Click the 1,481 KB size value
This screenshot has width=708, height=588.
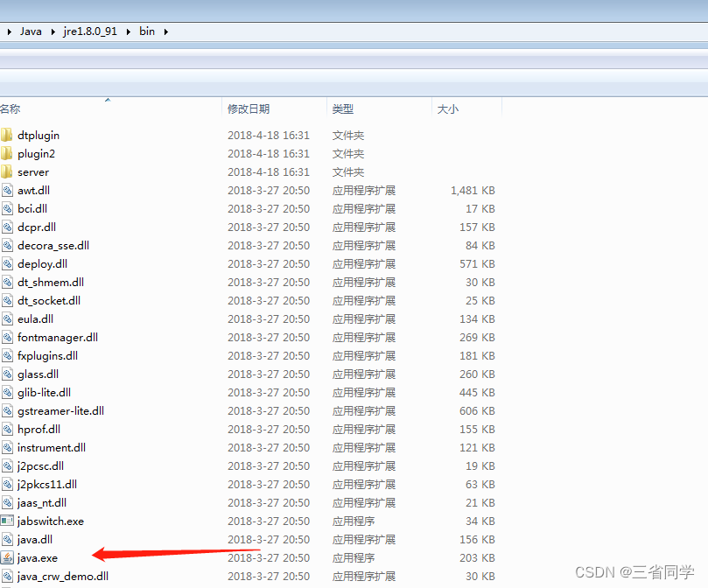(473, 190)
